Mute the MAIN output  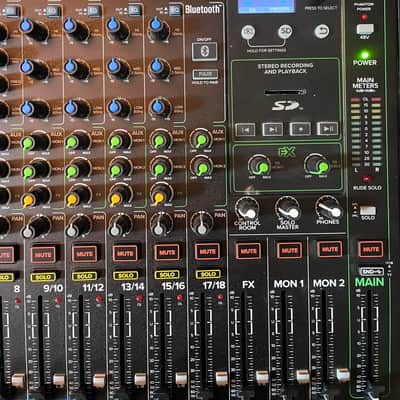coord(371,249)
